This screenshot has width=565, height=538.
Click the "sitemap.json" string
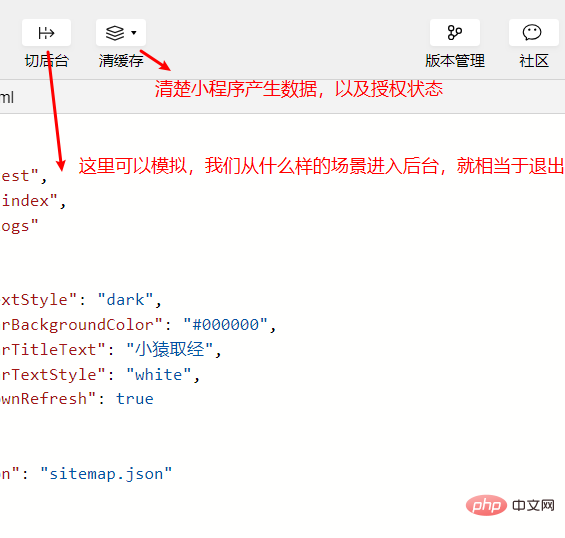pos(106,474)
